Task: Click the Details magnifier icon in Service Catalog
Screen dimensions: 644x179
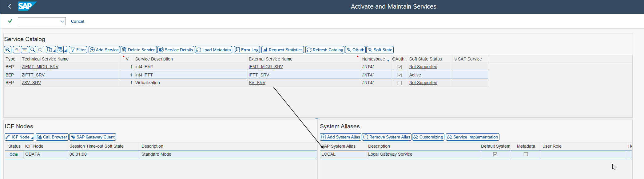Action: (8, 50)
